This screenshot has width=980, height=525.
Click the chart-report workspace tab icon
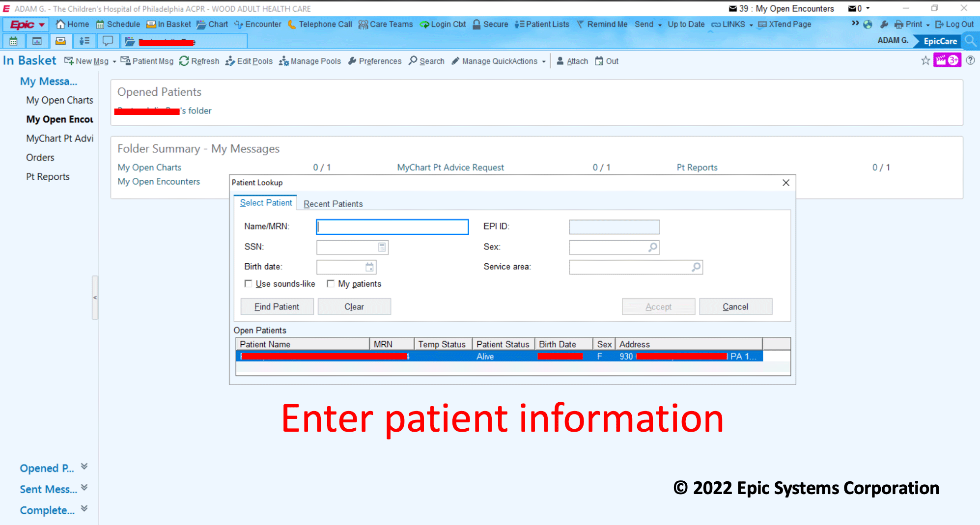click(x=37, y=41)
